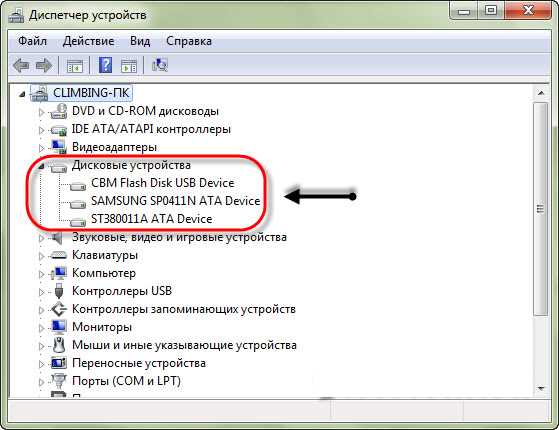Screen dimensions: 559x430
Task: Collapse the Дисковые устройства category
Action: click(41, 166)
